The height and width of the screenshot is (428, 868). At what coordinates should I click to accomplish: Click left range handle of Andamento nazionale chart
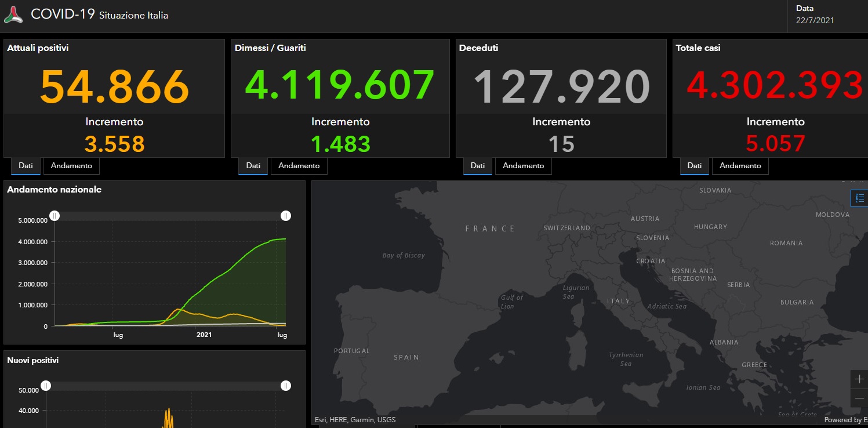[x=54, y=216]
